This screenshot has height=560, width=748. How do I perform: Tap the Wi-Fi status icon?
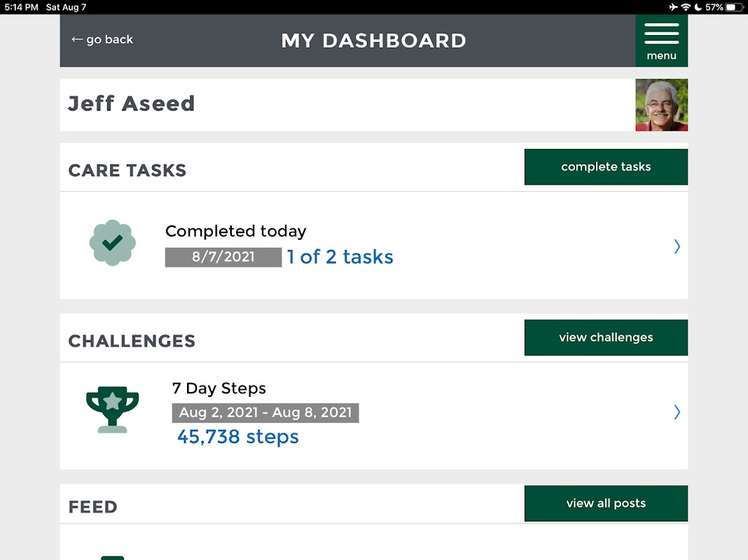686,7
